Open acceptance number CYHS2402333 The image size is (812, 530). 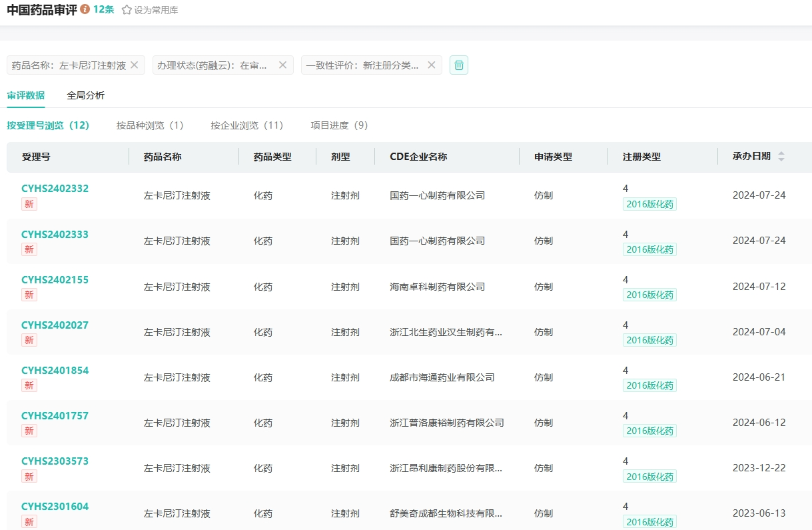(55, 235)
